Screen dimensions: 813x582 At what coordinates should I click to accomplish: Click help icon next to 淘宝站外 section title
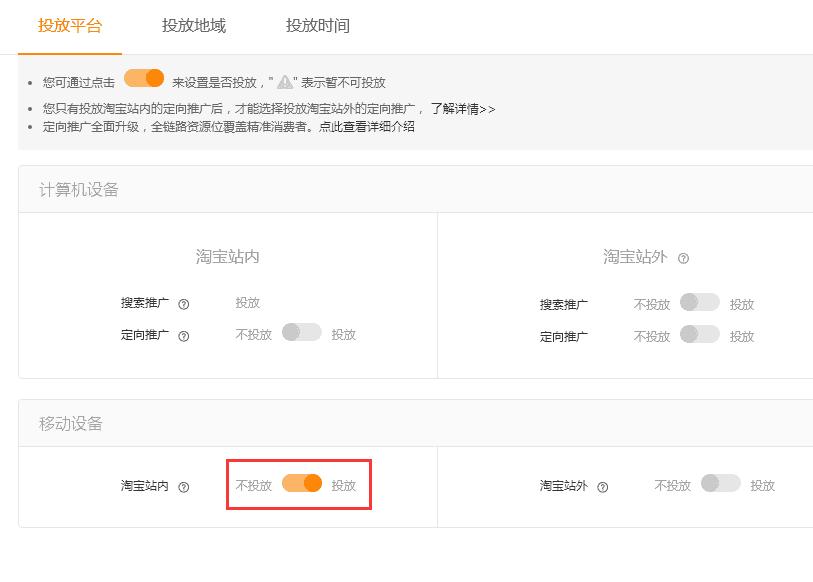[683, 256]
